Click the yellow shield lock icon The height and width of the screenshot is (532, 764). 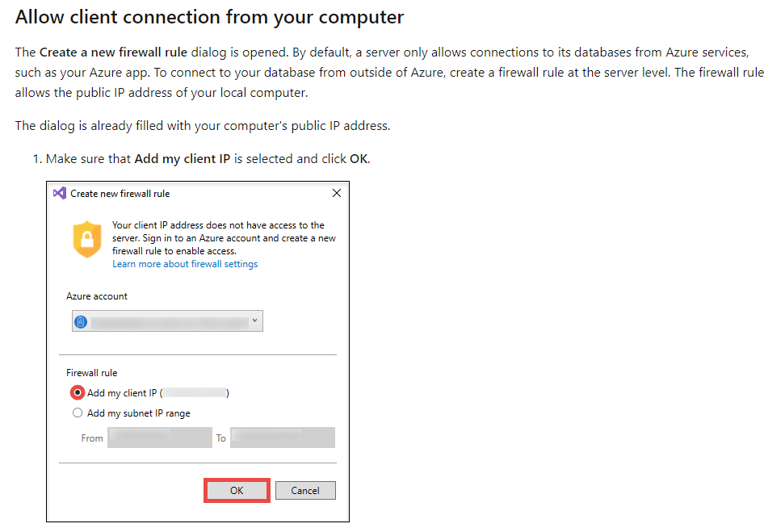pos(87,241)
